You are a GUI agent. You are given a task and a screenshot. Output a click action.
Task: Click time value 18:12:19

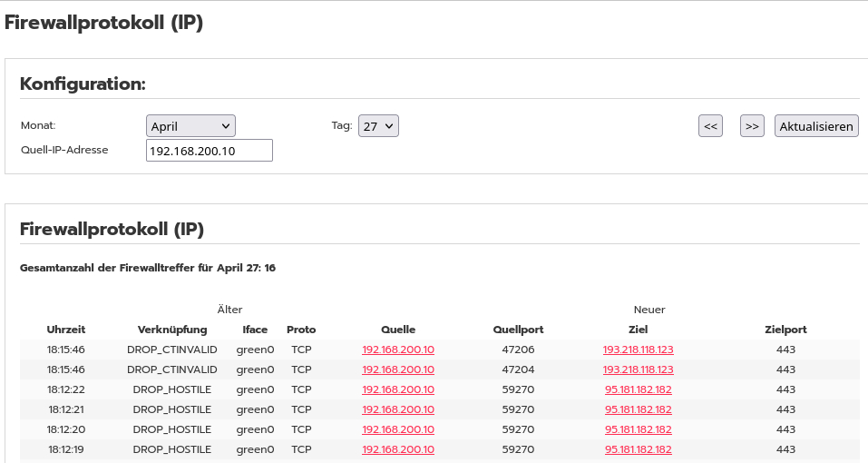click(66, 449)
